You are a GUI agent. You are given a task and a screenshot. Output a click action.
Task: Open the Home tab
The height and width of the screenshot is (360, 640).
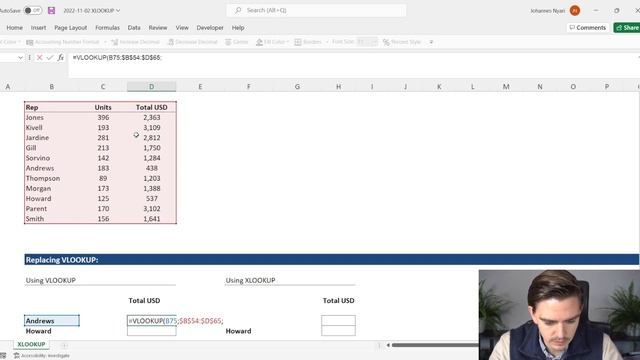15,28
